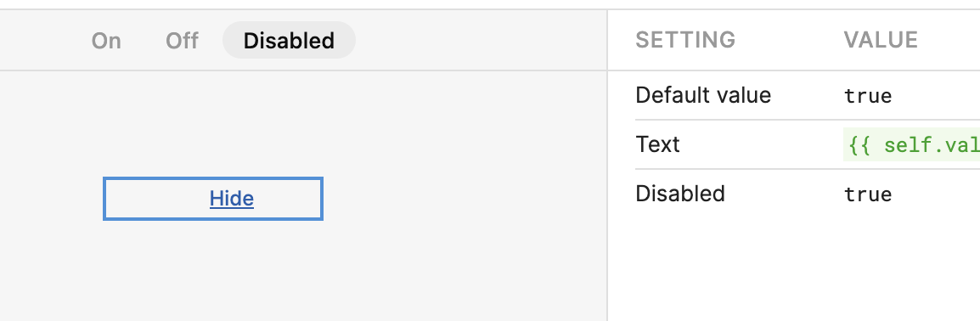
Task: Click empty canvas area right of Hide box
Action: (x=463, y=199)
